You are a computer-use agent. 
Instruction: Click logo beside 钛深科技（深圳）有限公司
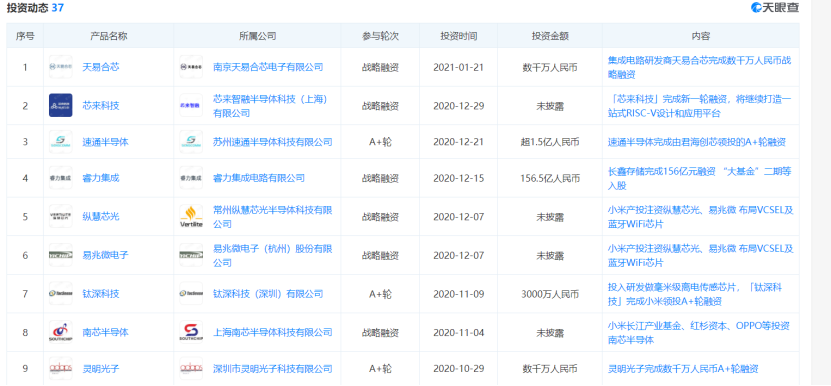click(191, 293)
